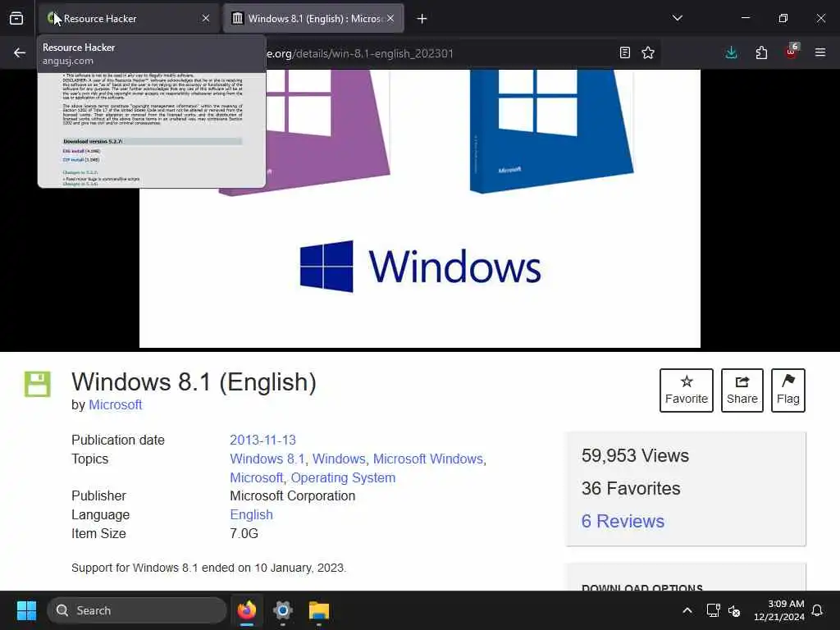Click the green software floppy icon
This screenshot has height=630, width=840.
[x=38, y=384]
